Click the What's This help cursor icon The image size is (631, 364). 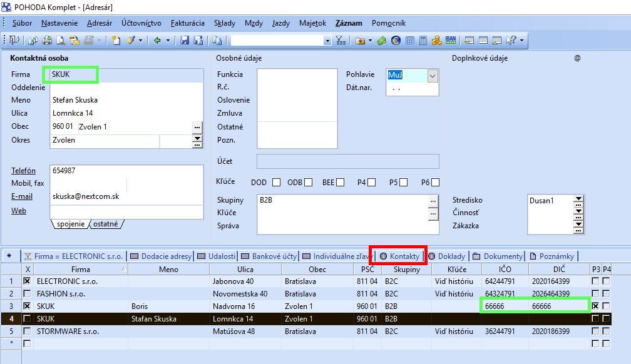[511, 40]
